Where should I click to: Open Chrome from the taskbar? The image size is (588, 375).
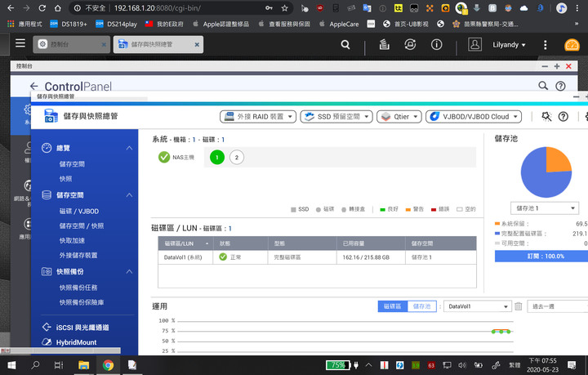108,365
